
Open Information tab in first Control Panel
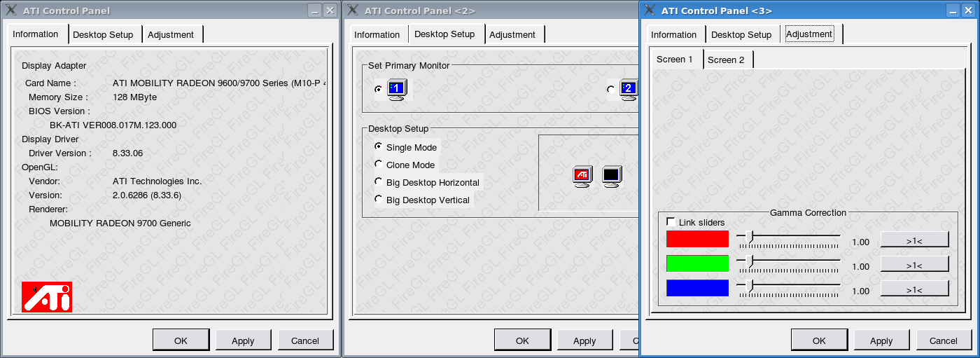point(36,34)
